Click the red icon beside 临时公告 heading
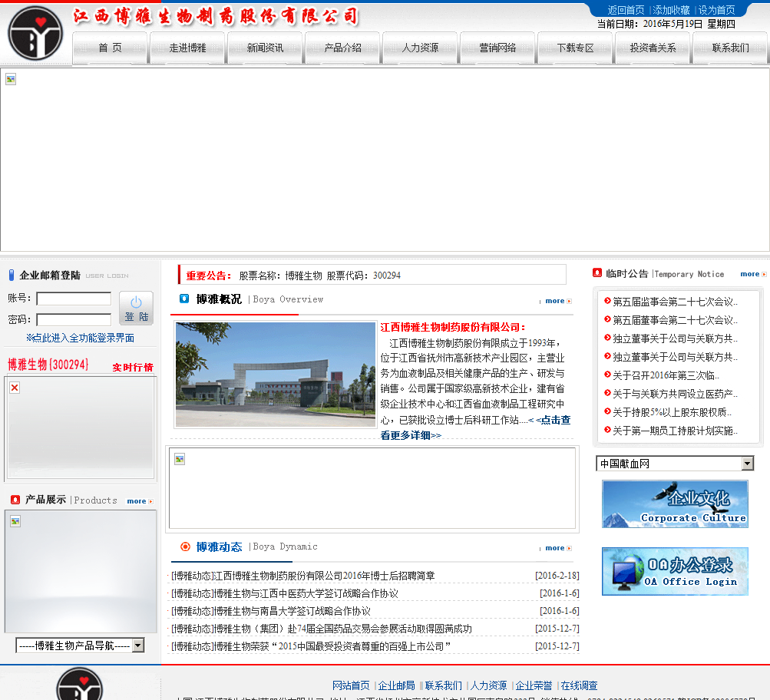This screenshot has height=700, width=770. [x=597, y=273]
